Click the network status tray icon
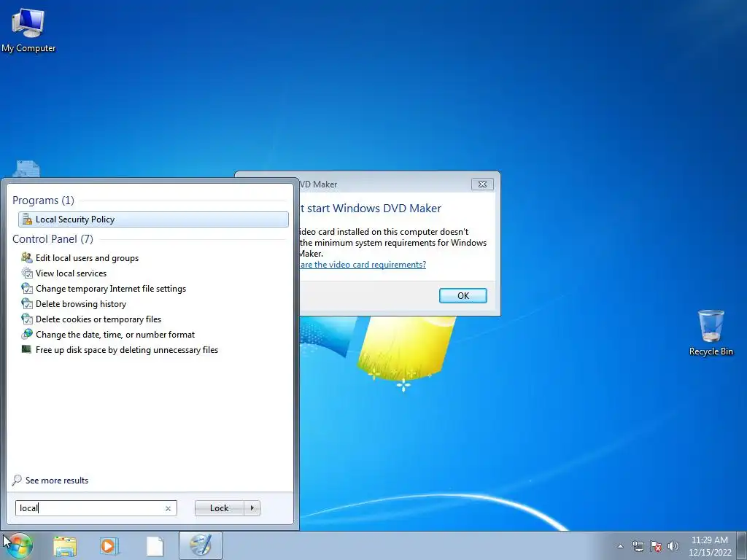 point(638,546)
